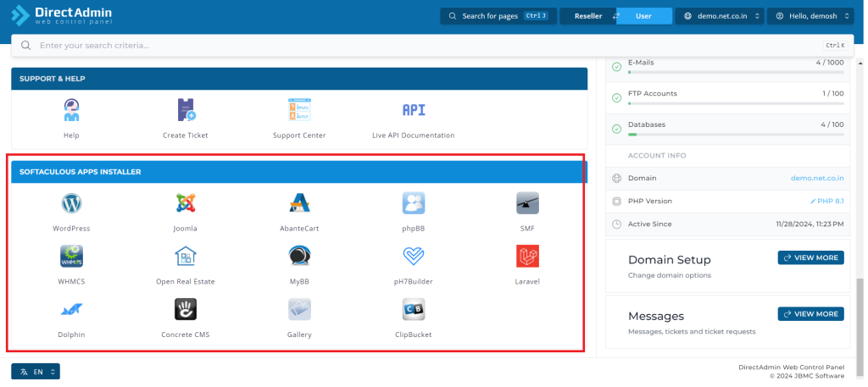
Task: Open the WHMCS installer icon
Action: click(71, 257)
